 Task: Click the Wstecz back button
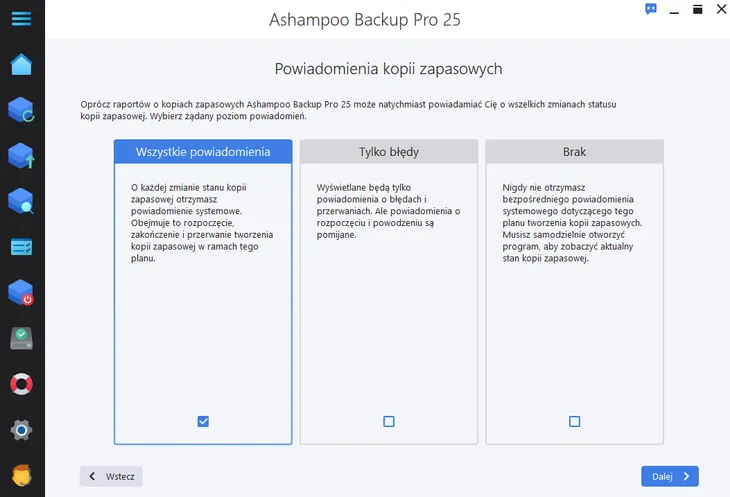[111, 476]
